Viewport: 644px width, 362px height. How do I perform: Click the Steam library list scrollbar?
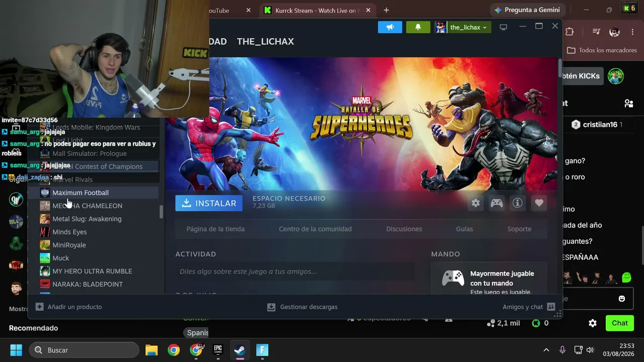pos(161,212)
